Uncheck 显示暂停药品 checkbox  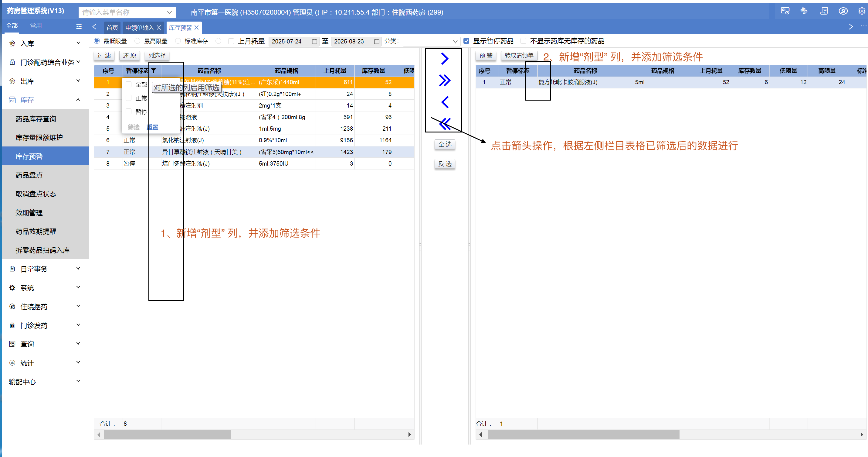point(466,41)
